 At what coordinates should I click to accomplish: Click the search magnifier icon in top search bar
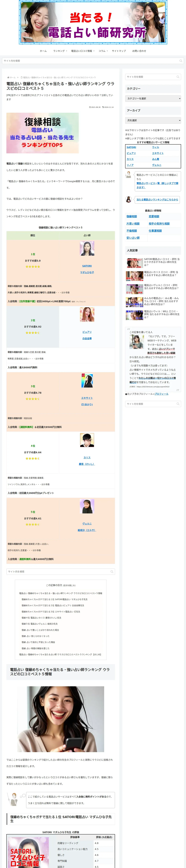181,61
